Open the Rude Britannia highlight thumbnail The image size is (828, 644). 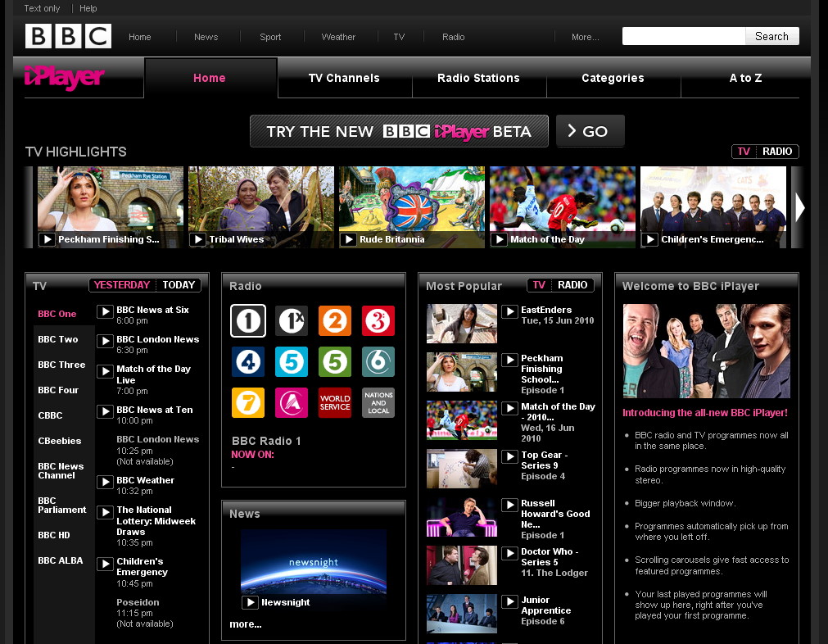412,207
